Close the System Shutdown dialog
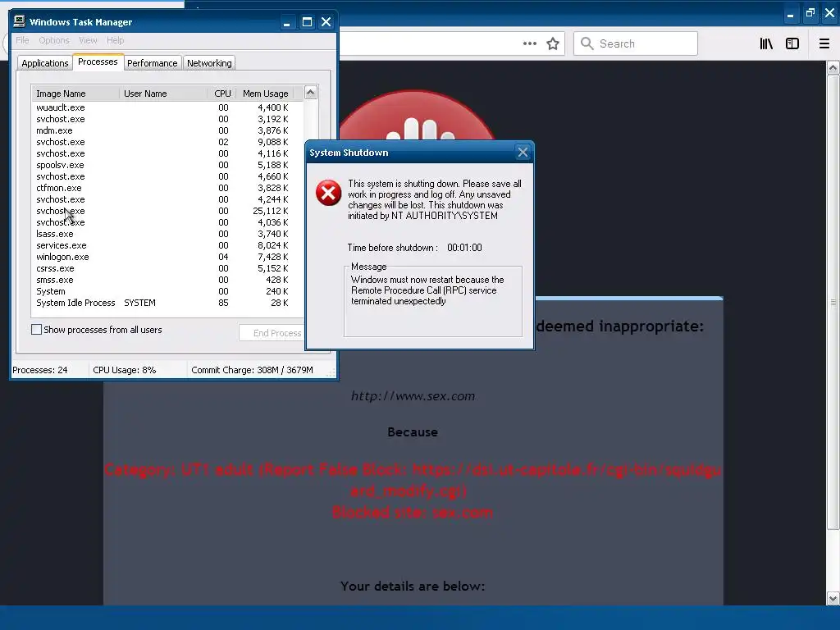This screenshot has width=840, height=630. [523, 153]
